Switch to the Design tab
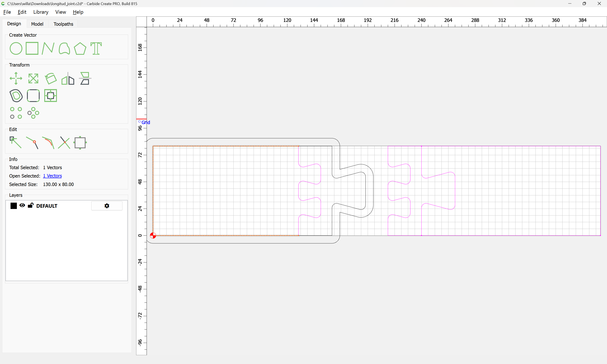Image resolution: width=607 pixels, height=364 pixels. click(x=14, y=24)
